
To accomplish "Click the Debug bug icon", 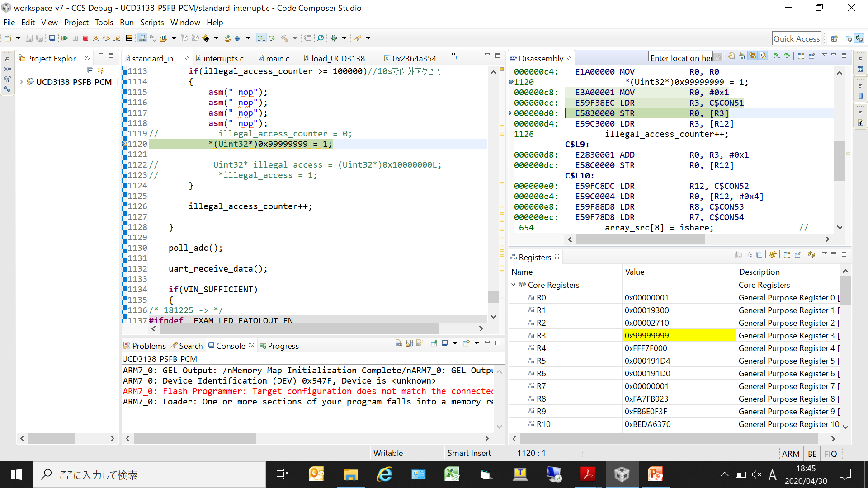I will 334,38.
